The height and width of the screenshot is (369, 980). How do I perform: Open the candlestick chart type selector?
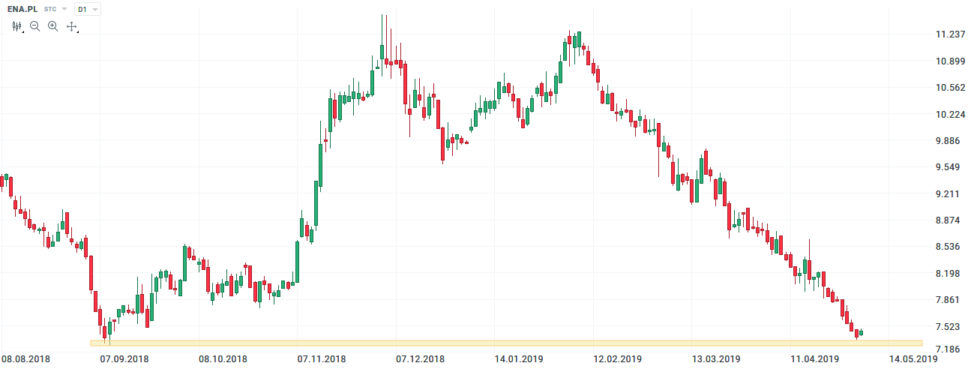point(17,26)
